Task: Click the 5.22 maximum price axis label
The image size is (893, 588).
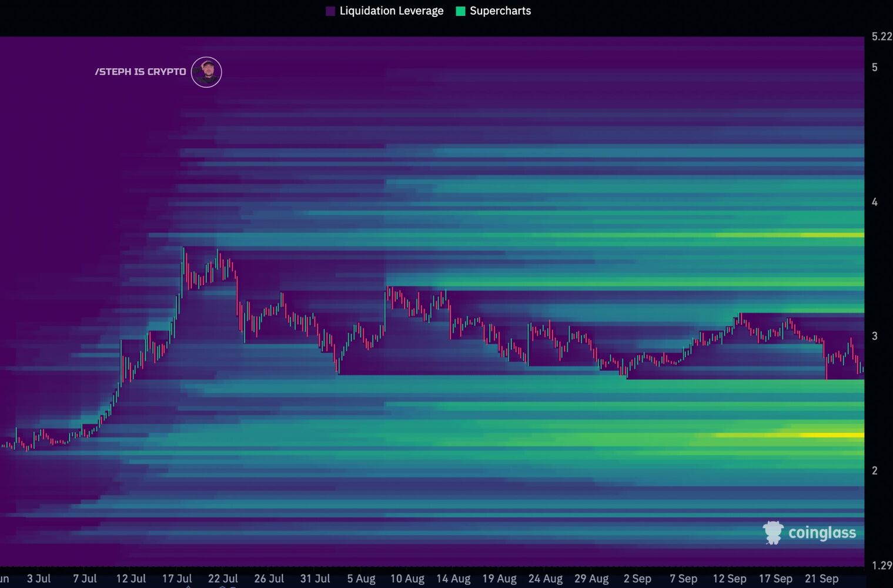Action: [881, 36]
